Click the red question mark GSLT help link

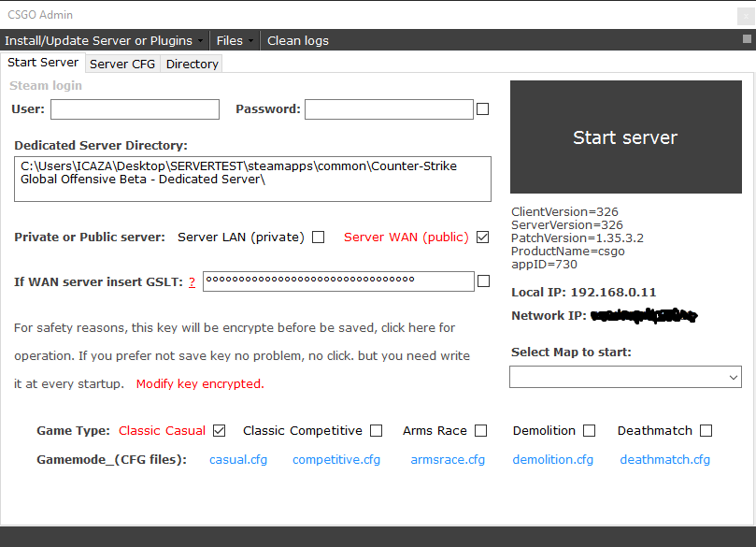(x=192, y=282)
